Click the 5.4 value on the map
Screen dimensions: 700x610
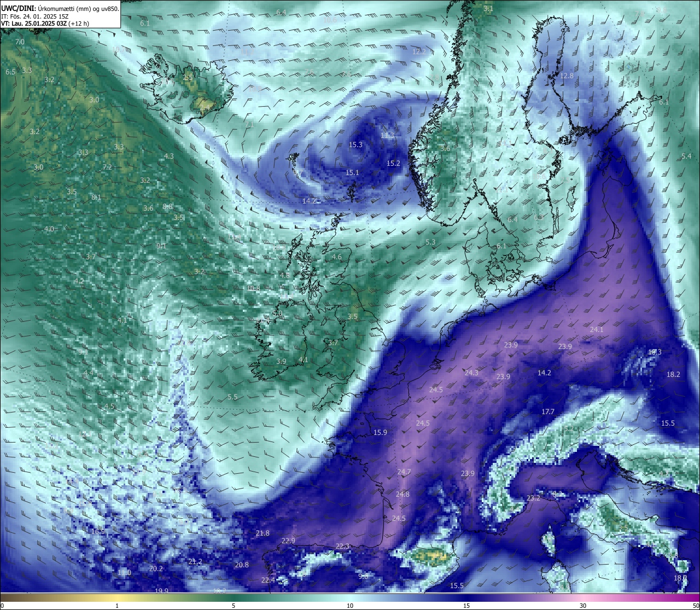(x=687, y=156)
